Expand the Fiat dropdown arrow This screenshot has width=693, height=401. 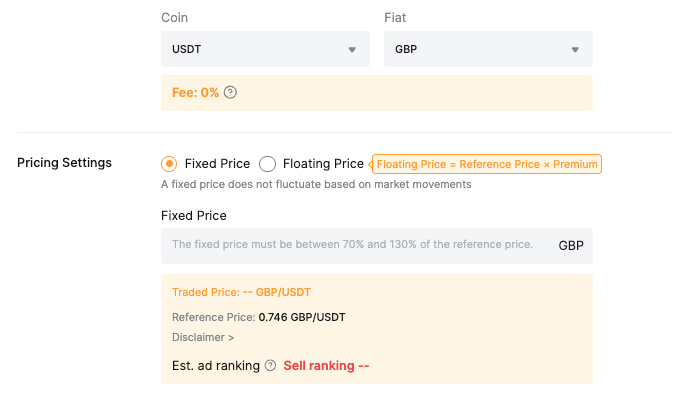575,50
